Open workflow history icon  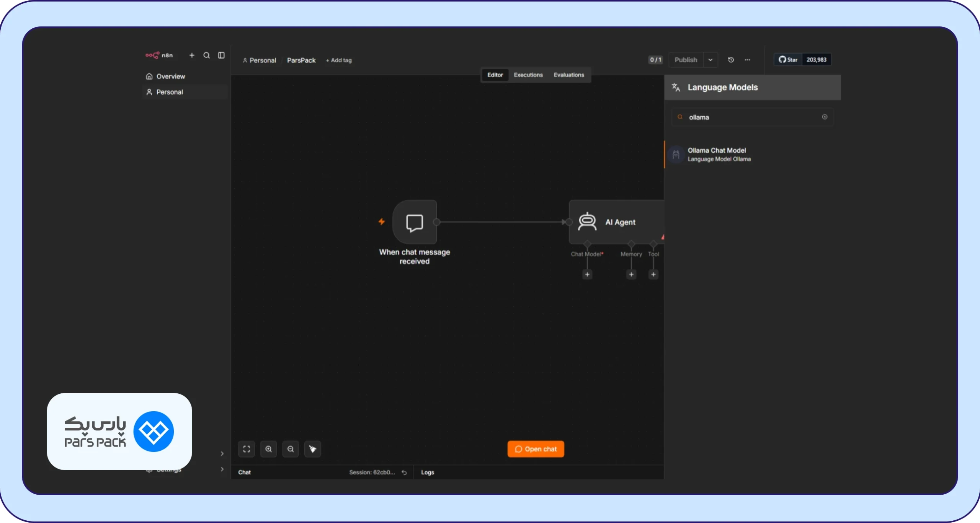731,60
